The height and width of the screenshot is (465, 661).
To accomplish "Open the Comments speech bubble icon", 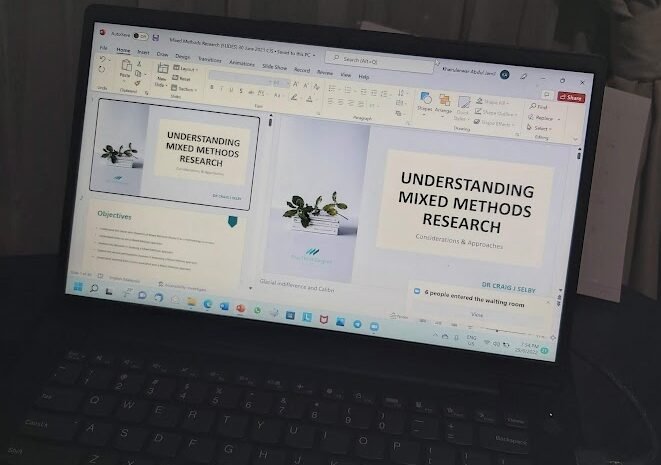I will click(547, 94).
